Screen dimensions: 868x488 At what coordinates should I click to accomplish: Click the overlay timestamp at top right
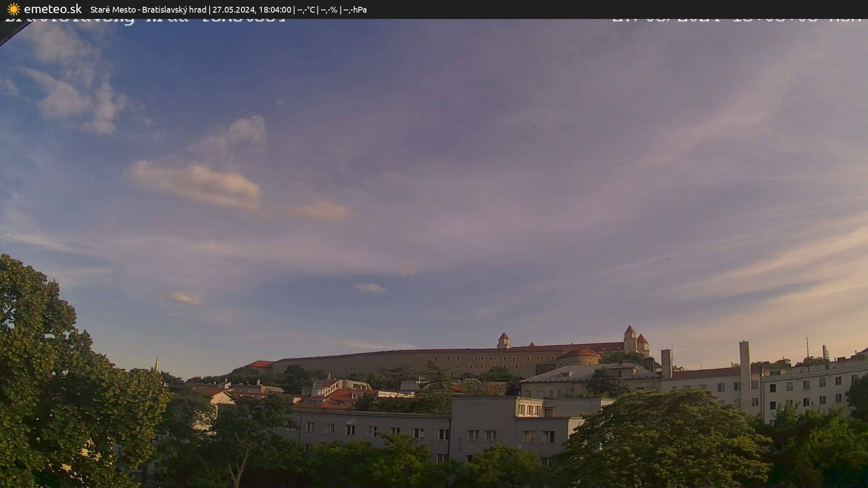coord(737,20)
